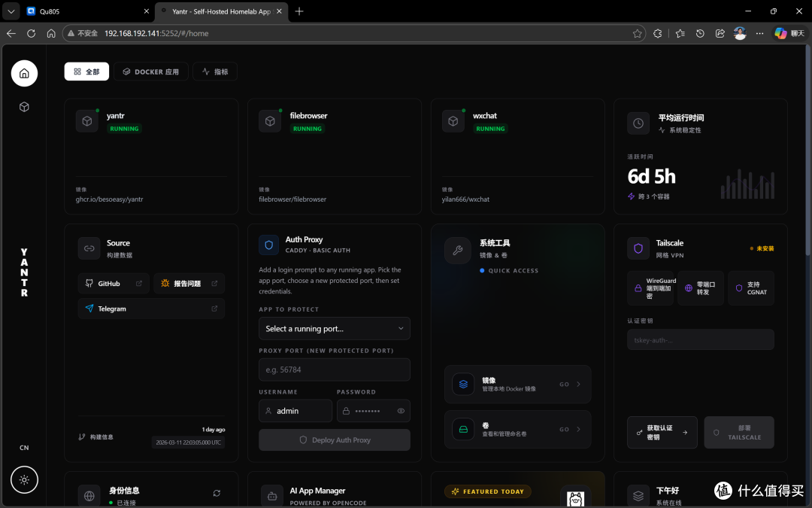
Task: Add page to favorites star icon
Action: tap(637, 33)
